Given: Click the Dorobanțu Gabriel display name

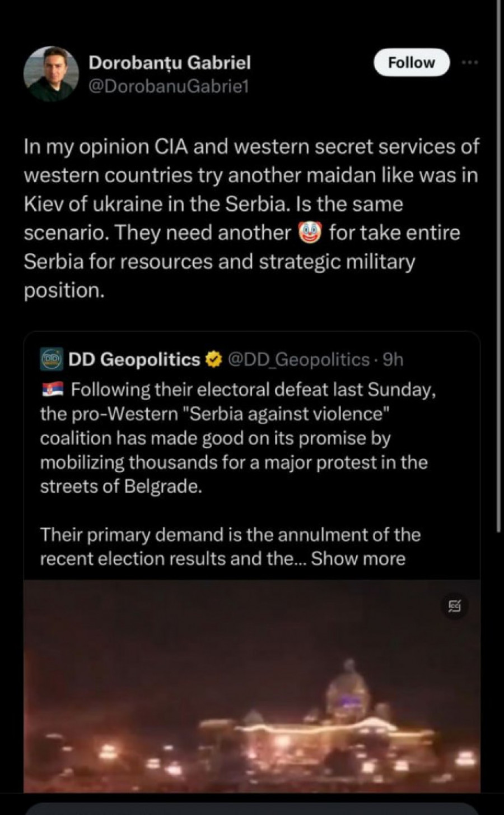Looking at the screenshot, I should point(170,62).
